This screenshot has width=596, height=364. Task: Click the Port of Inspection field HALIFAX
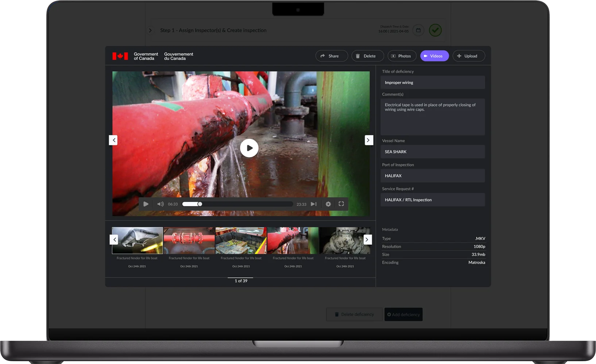point(433,176)
